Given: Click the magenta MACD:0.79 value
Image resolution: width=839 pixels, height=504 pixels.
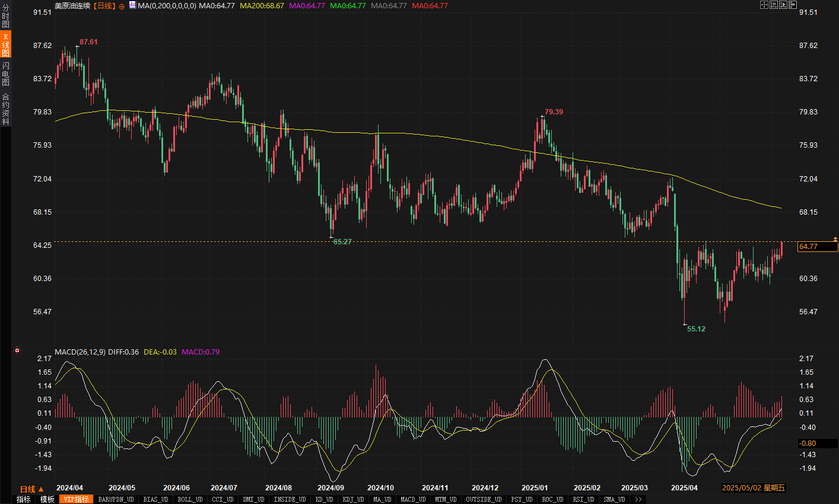Looking at the screenshot, I should pyautogui.click(x=201, y=352).
